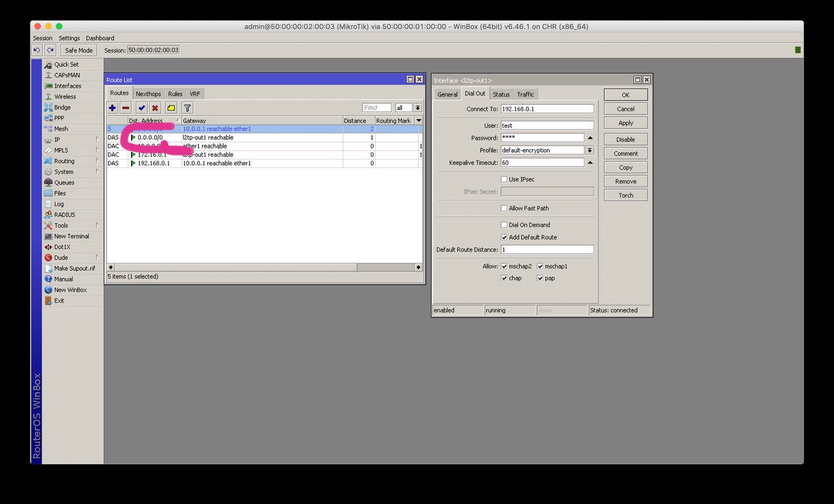Remove the selected route with the minus icon

(126, 108)
